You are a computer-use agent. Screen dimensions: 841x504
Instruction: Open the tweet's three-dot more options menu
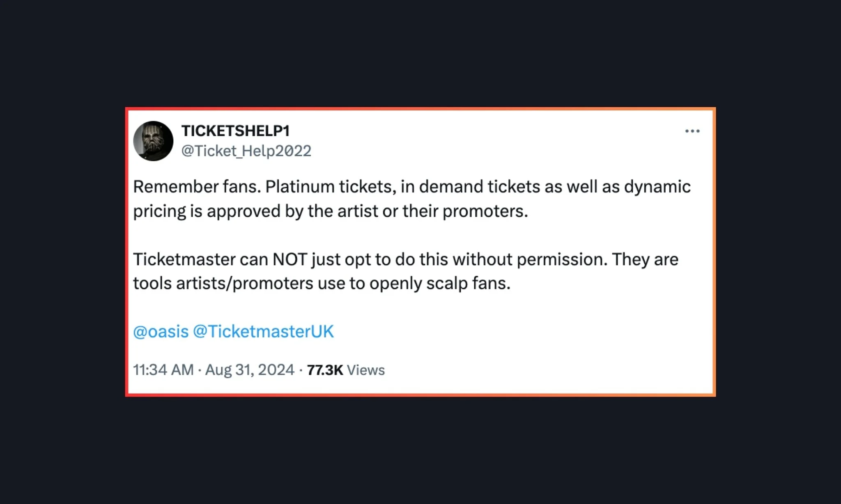[692, 131]
